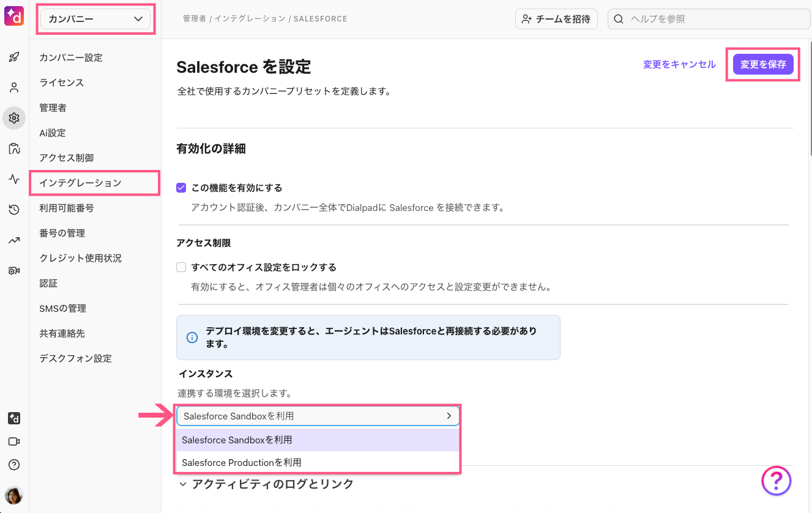Click 変更をキャンセル link

click(x=679, y=64)
